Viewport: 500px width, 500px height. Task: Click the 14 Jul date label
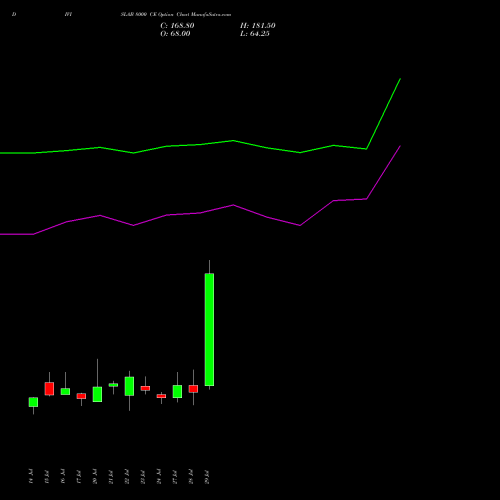click(x=31, y=476)
